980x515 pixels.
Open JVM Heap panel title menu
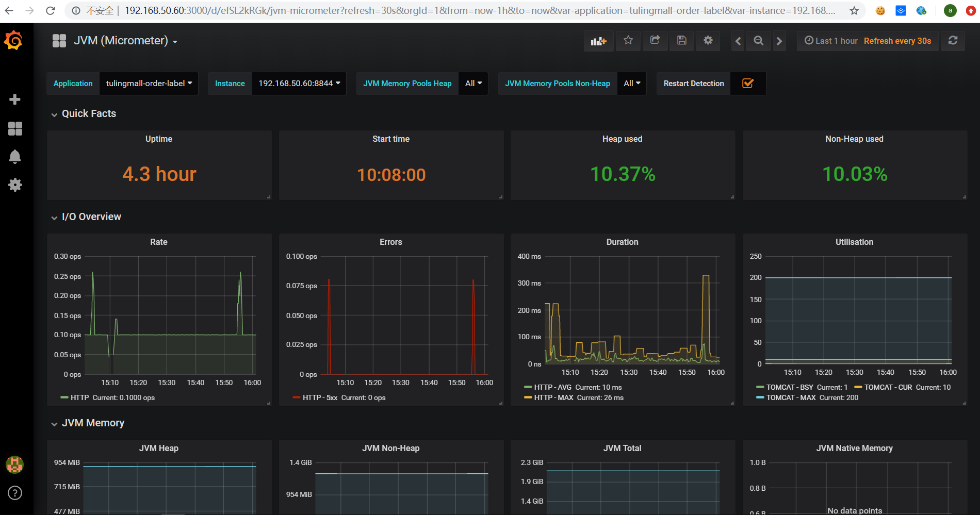click(159, 448)
